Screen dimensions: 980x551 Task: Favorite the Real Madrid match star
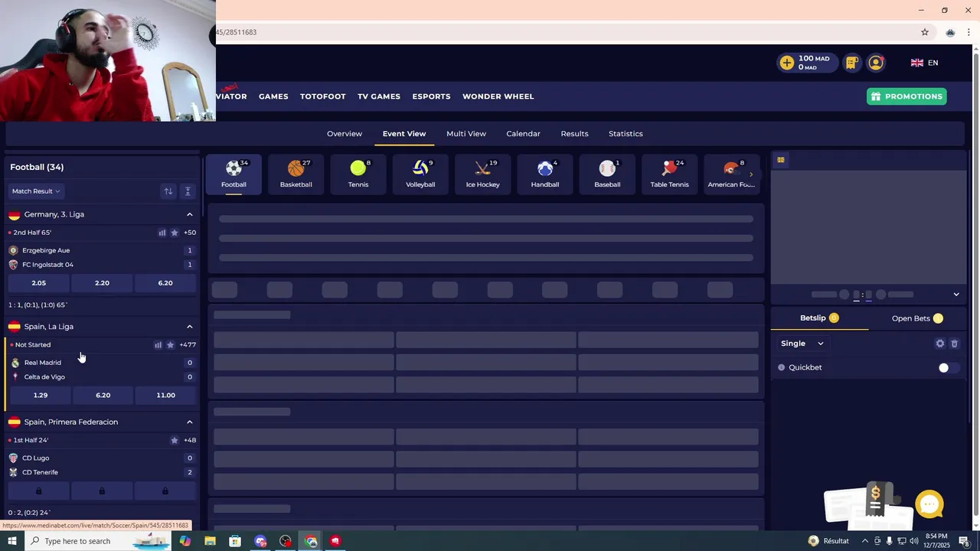[170, 345]
